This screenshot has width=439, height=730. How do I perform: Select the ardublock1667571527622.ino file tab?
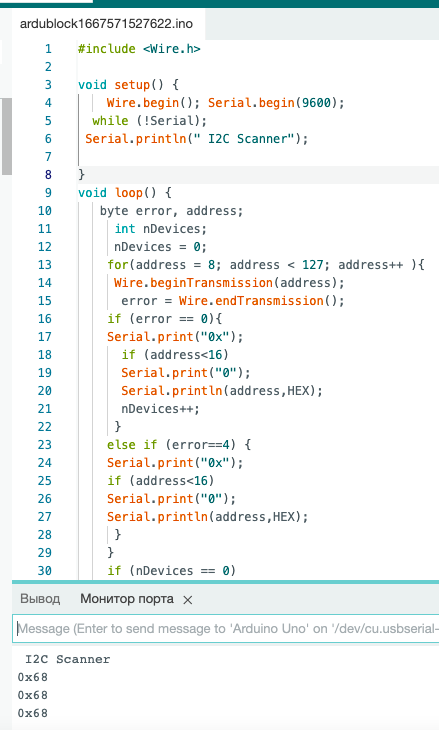pyautogui.click(x=107, y=24)
